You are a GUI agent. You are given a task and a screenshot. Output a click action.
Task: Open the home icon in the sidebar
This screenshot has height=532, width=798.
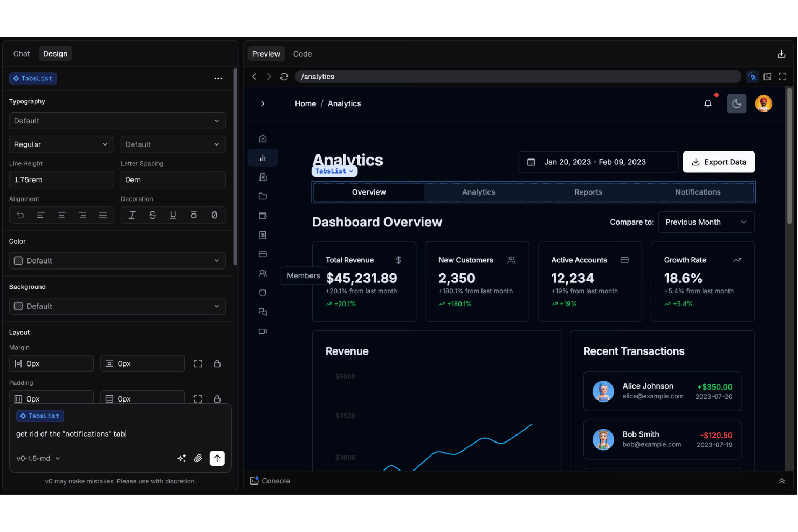(x=263, y=139)
